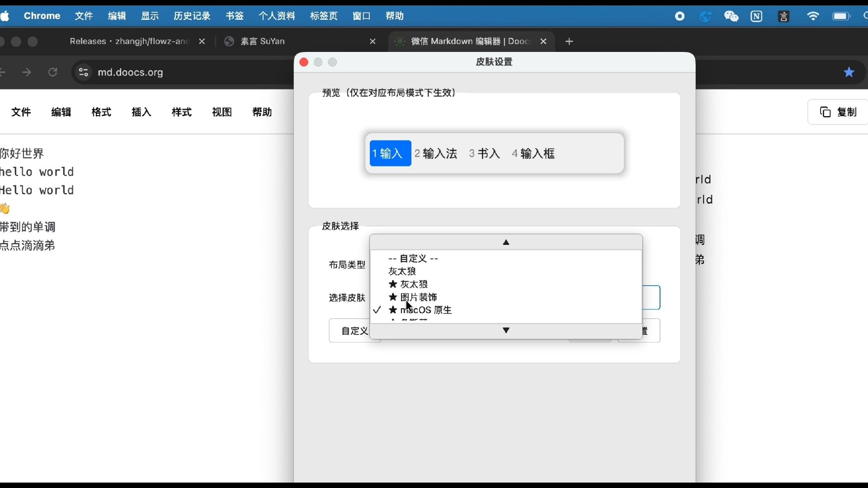Click the up arrow to scroll skin list
Image resolution: width=868 pixels, height=488 pixels.
coord(505,242)
